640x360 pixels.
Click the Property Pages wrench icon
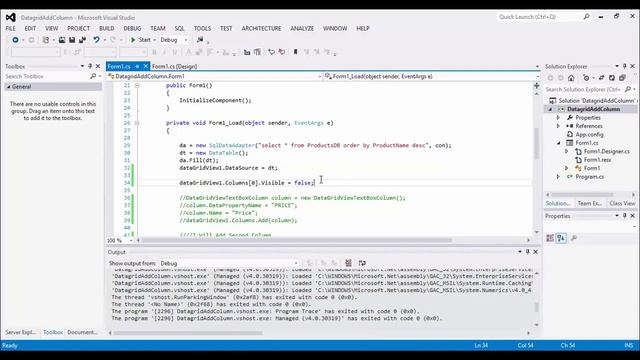[x=574, y=238]
